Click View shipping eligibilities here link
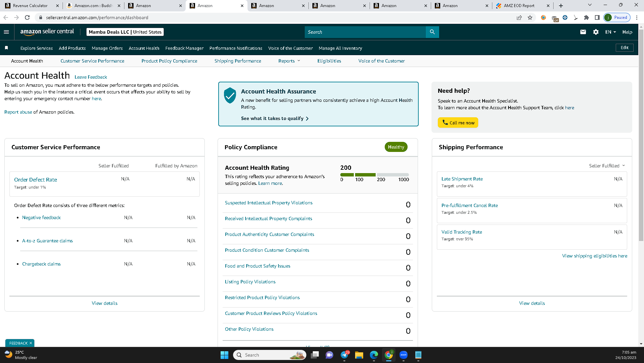Viewport: 644px width, 363px height. 595,256
